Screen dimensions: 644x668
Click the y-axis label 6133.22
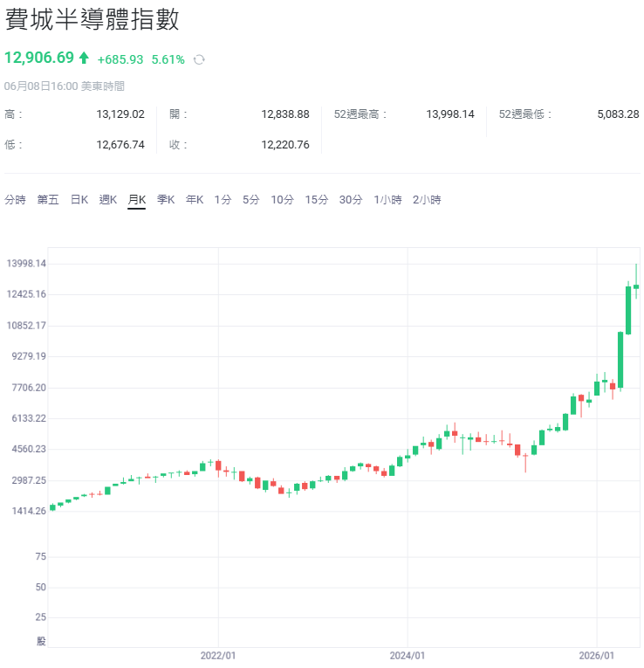click(29, 418)
